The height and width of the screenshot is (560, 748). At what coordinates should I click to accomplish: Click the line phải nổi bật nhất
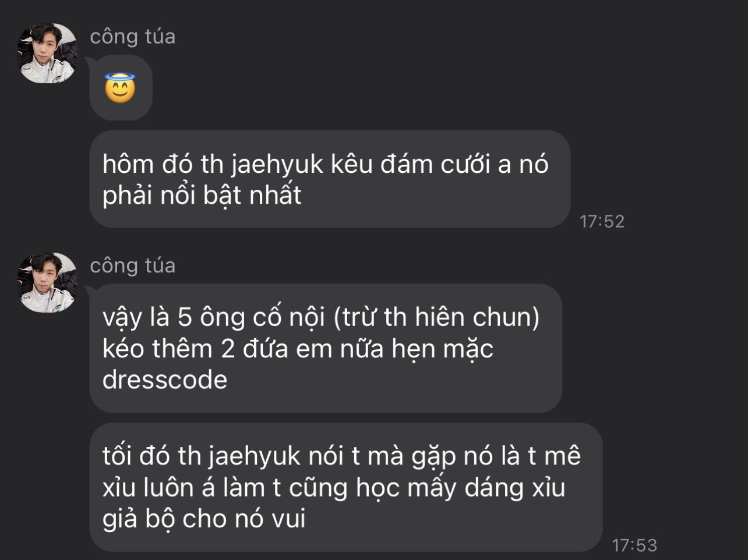[202, 196]
